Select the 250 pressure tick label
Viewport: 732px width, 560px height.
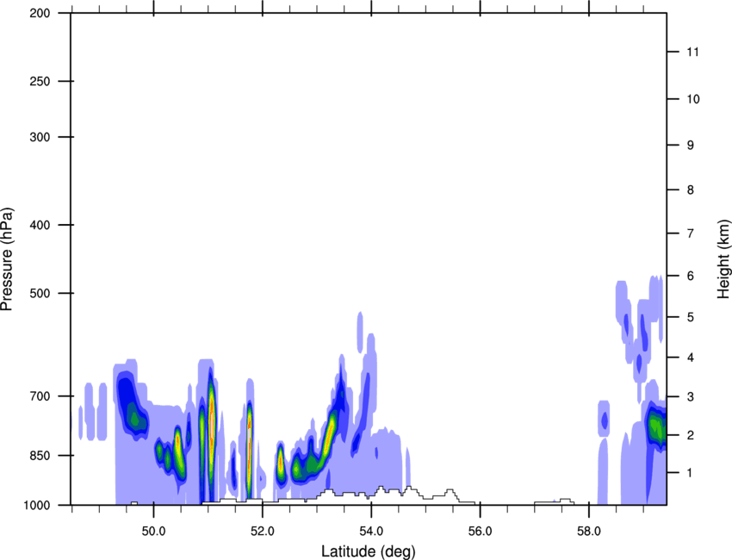[40, 81]
